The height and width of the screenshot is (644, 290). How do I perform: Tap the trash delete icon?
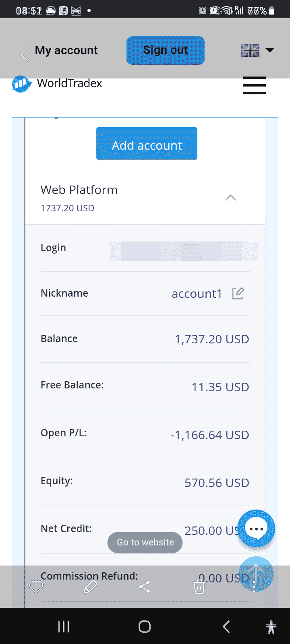pos(199,587)
